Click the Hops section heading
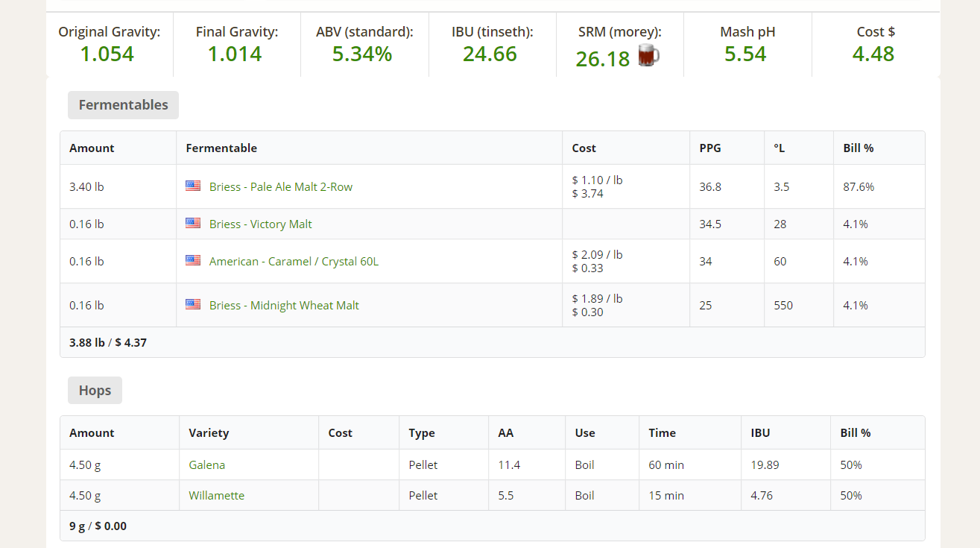 (95, 391)
